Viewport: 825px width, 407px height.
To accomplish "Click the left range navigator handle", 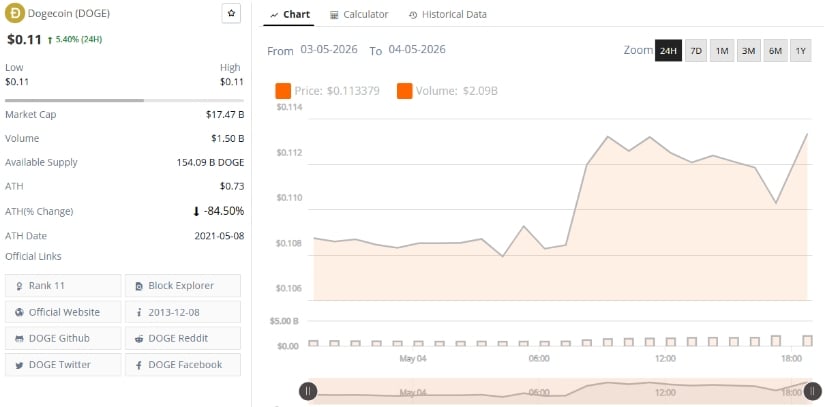I will point(308,391).
